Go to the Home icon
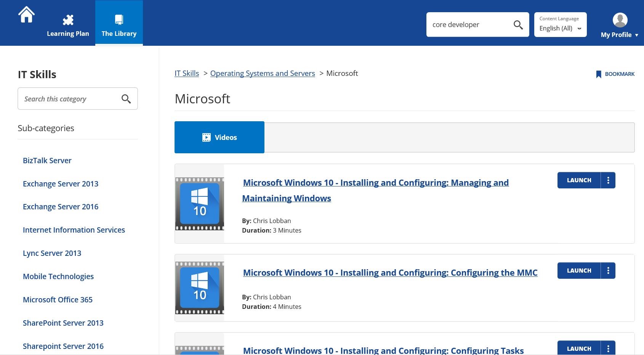This screenshot has width=644, height=355. pos(26,15)
